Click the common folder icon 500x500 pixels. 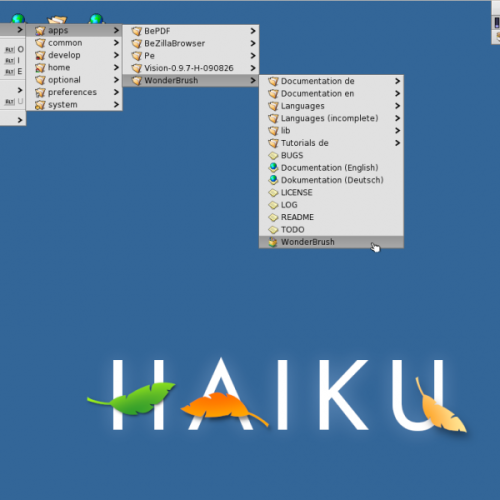[x=40, y=43]
